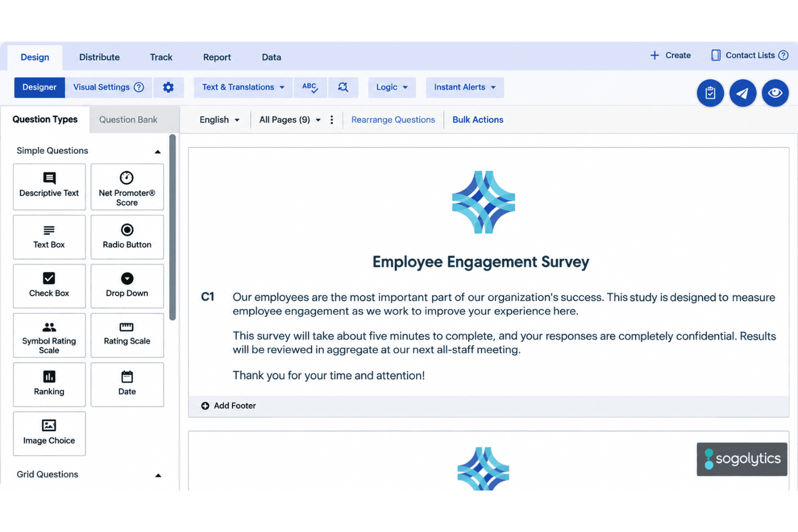Add a Radio Button question

tap(127, 237)
